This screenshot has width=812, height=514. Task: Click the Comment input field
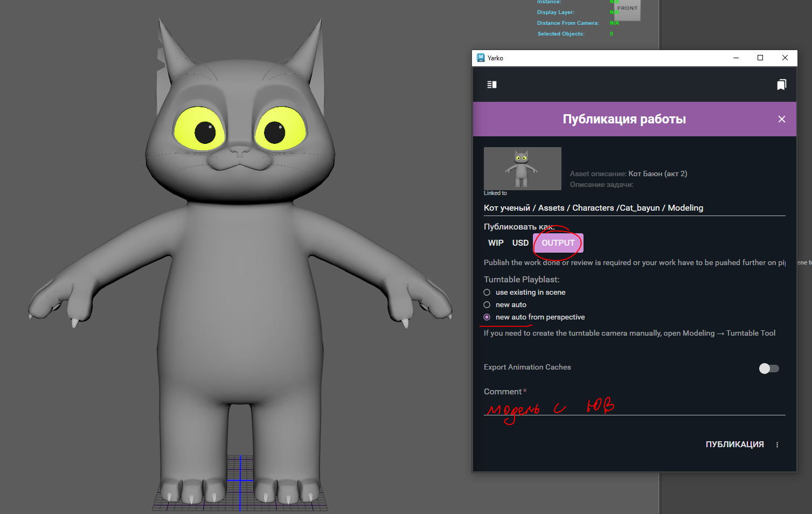pos(634,407)
